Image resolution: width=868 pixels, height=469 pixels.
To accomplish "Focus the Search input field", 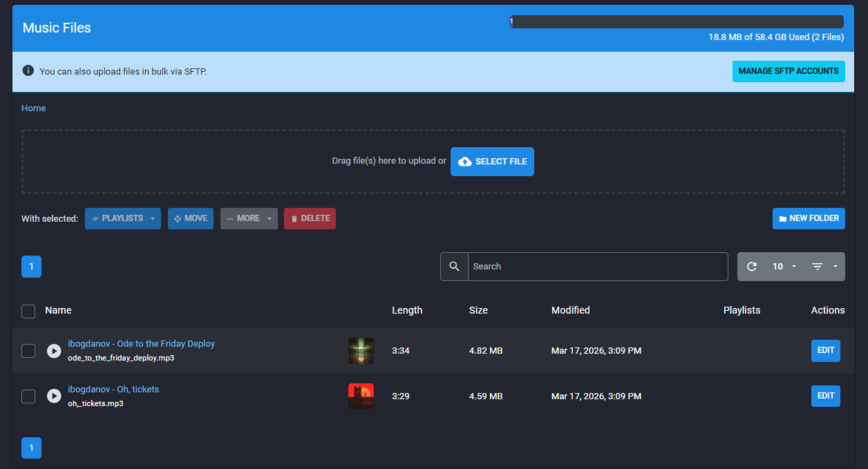I will tap(597, 267).
